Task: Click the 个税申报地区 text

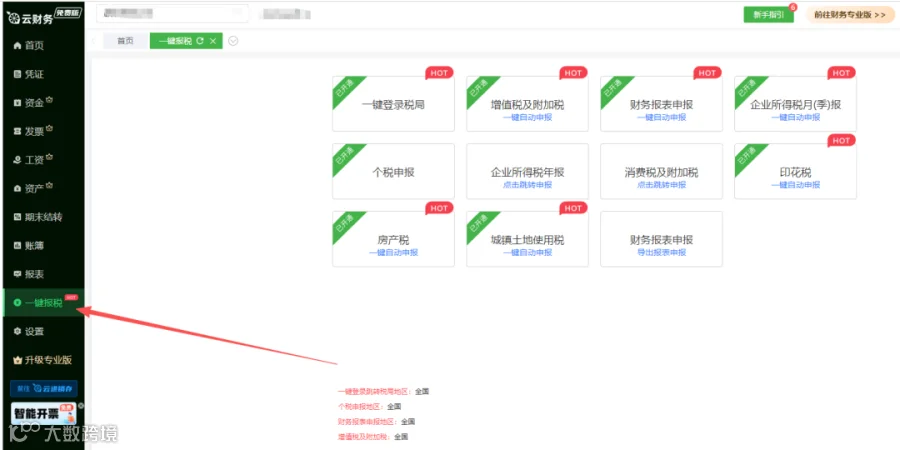Action: coord(361,406)
